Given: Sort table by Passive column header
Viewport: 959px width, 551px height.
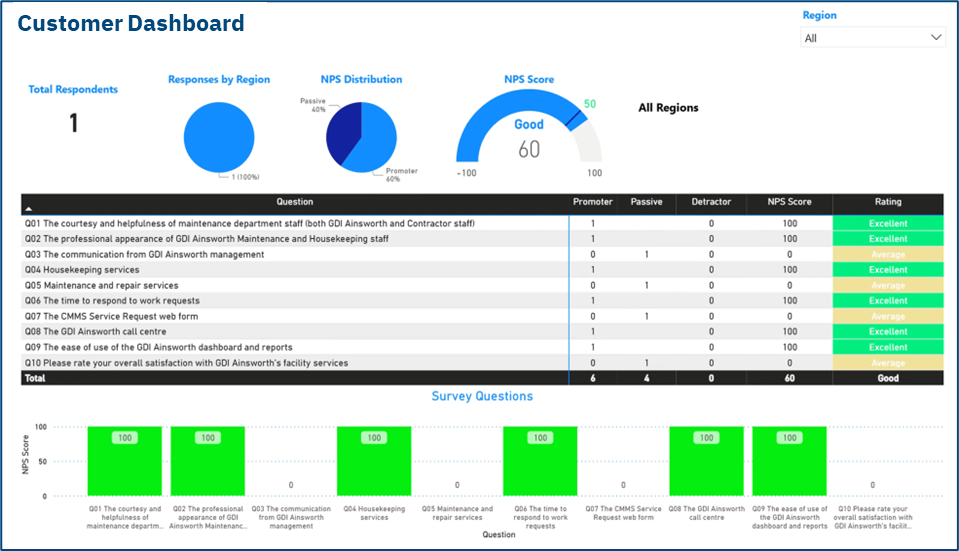Looking at the screenshot, I should [646, 202].
